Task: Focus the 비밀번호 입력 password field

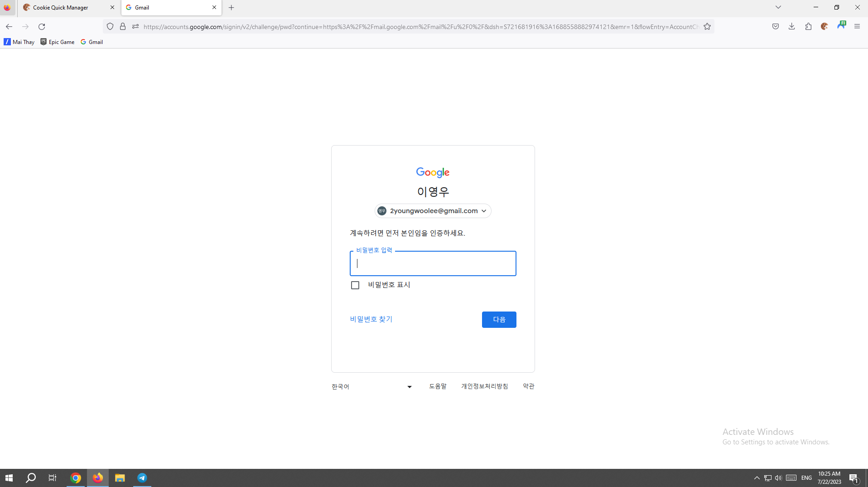Action: 433,263
